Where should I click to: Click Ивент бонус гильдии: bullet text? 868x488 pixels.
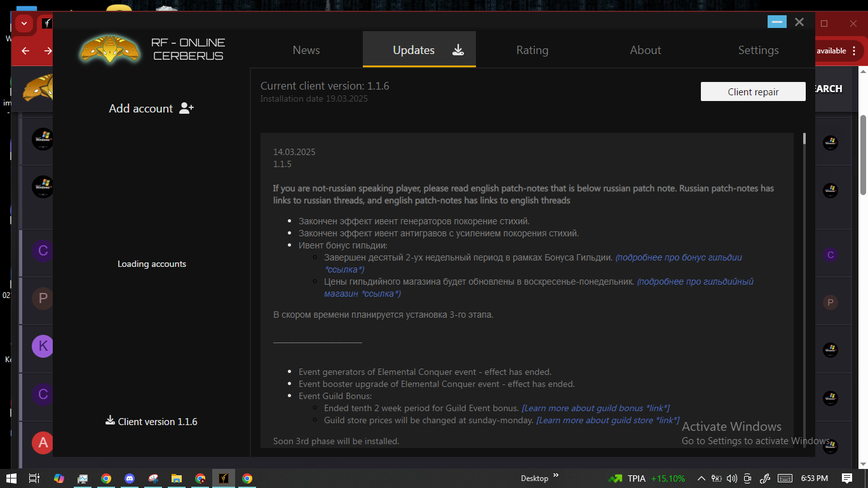(x=343, y=245)
